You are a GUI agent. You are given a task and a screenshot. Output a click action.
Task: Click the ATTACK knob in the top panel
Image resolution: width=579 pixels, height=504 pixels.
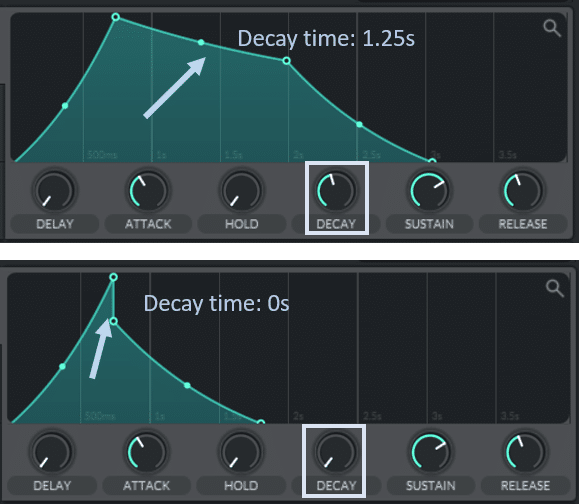point(148,191)
